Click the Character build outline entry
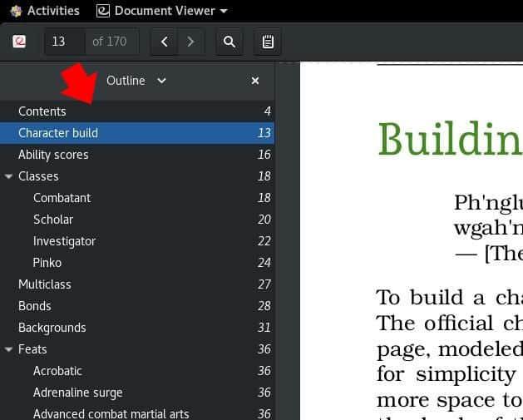The width and height of the screenshot is (523, 420). tap(58, 133)
